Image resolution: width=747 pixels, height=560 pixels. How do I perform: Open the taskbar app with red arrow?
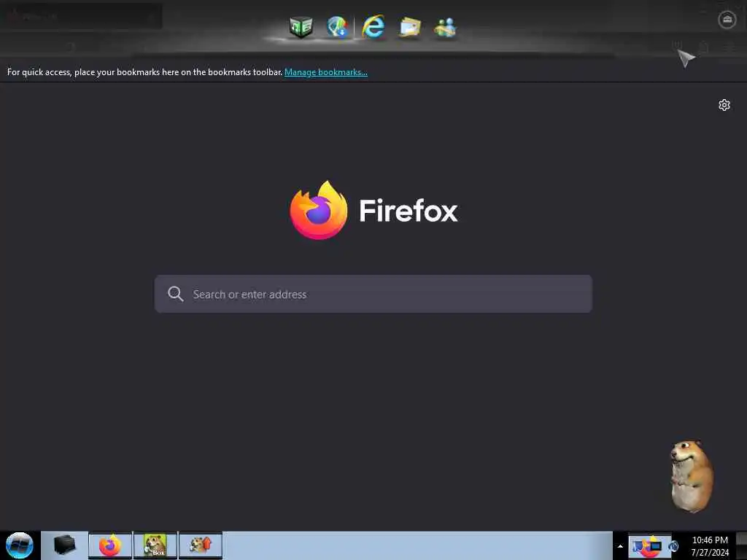201,545
